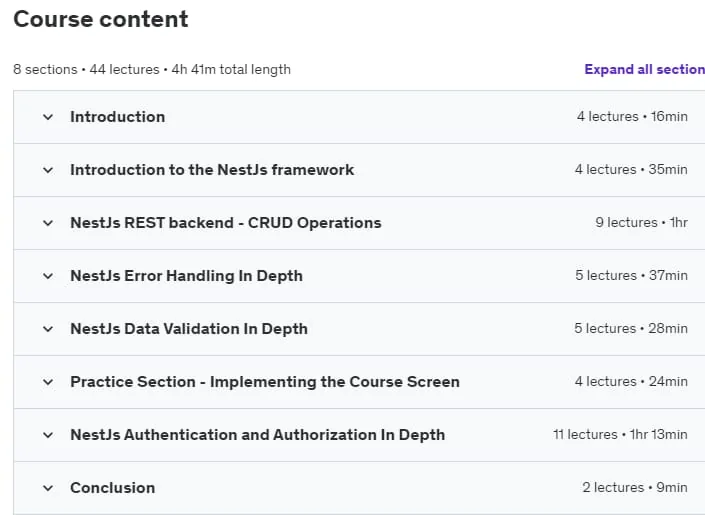Open the Introduction section title
Viewport: 705px width, 515px height.
118,117
